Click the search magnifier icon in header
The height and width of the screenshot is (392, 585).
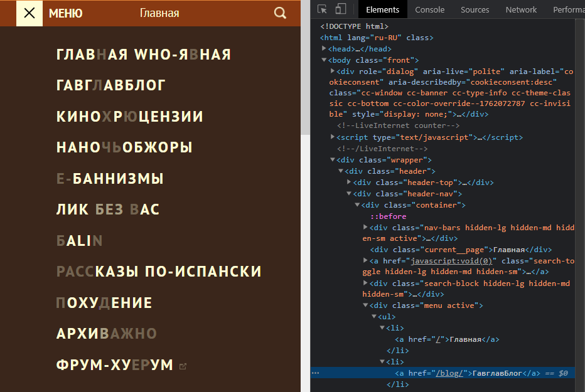click(x=280, y=13)
